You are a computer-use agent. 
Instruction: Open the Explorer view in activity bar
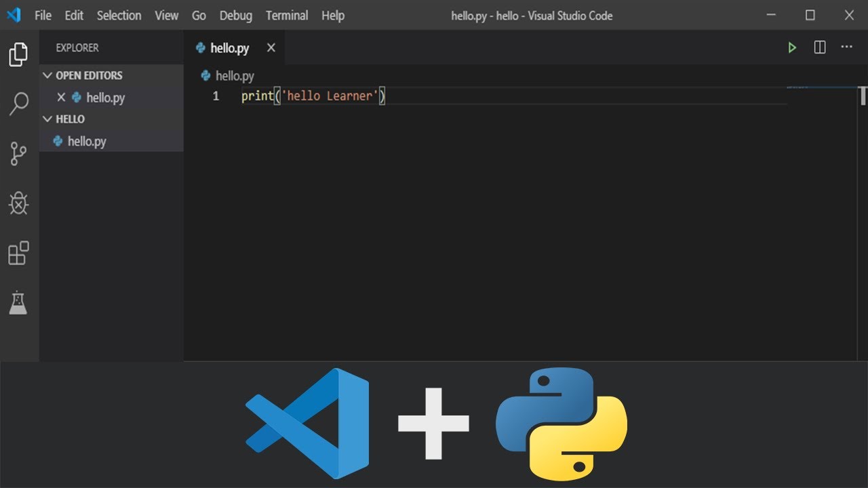[18, 54]
